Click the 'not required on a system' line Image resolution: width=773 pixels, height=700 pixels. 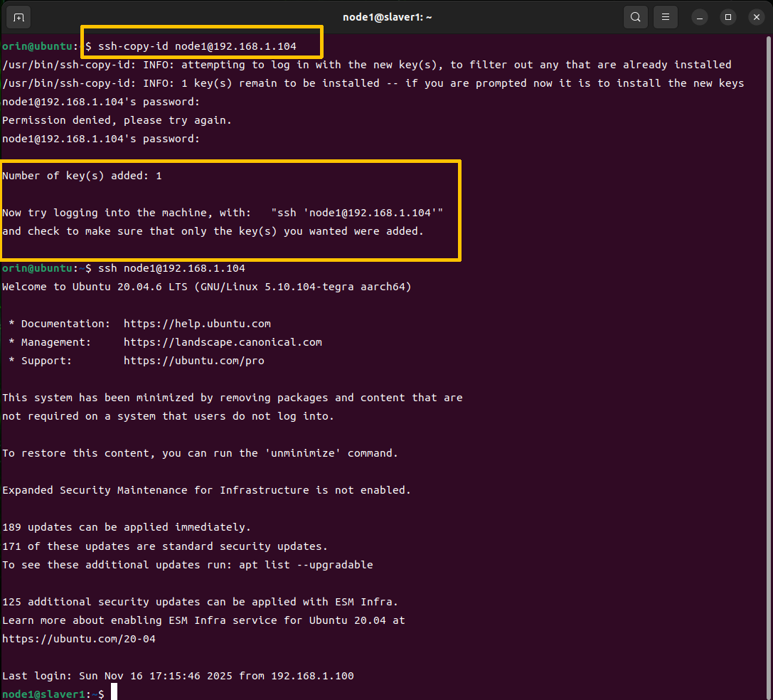point(168,416)
